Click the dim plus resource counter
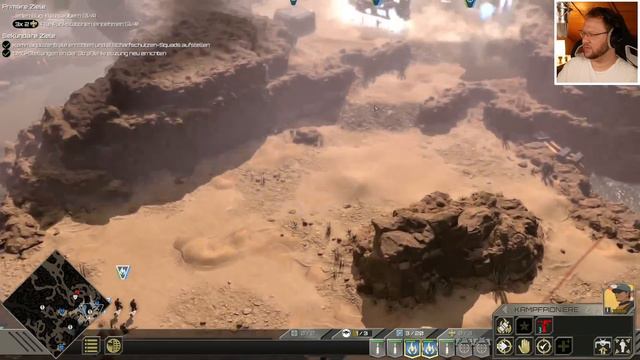This screenshot has width=640, height=360. pyautogui.click(x=461, y=333)
